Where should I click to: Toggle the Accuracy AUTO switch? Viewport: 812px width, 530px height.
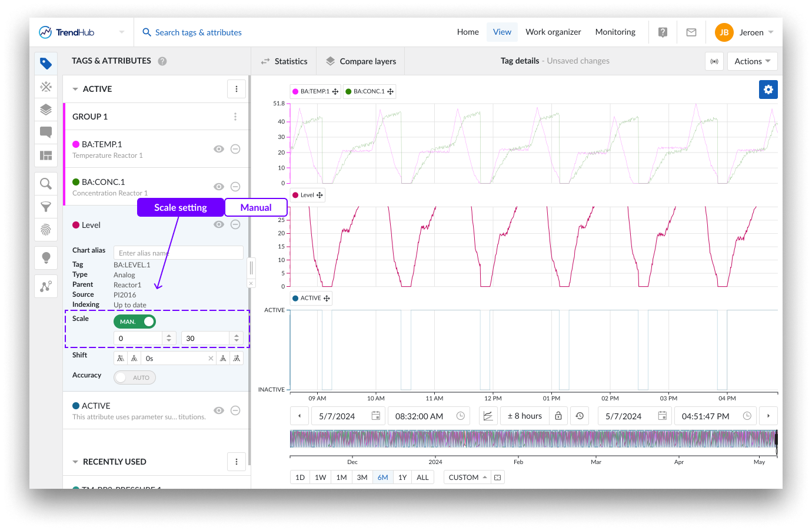(135, 377)
